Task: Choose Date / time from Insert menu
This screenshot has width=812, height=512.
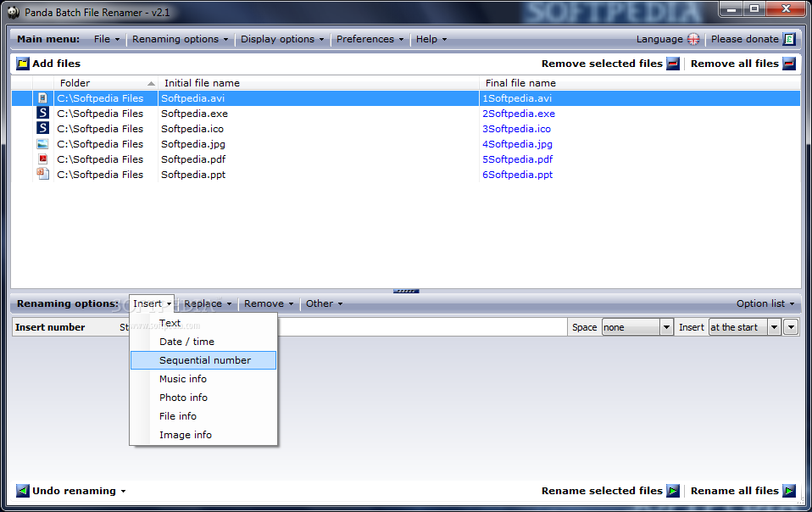Action: pos(203,342)
